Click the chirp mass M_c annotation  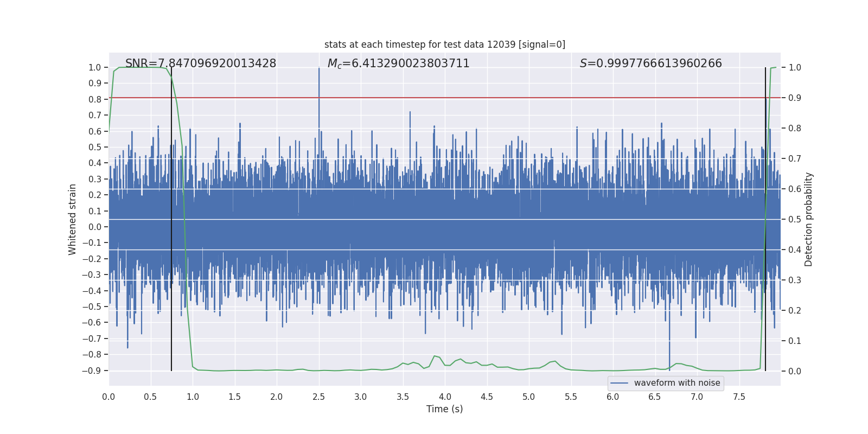pos(398,63)
